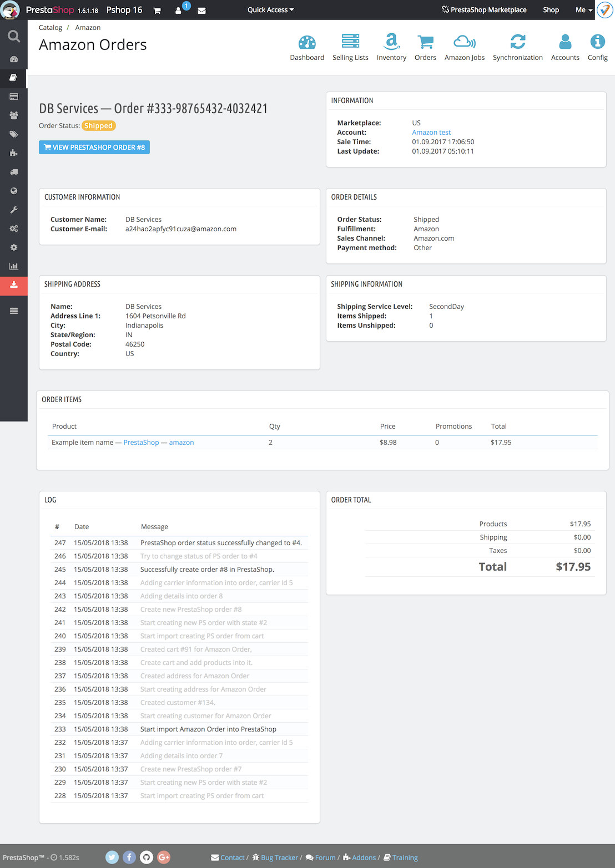Open the globe Localization icon in sidebar
The image size is (615, 868).
coord(14,191)
